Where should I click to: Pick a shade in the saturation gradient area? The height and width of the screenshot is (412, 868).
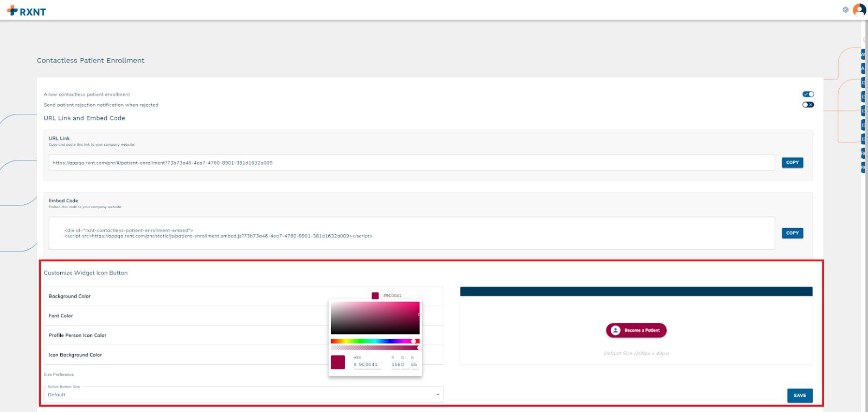(x=375, y=318)
